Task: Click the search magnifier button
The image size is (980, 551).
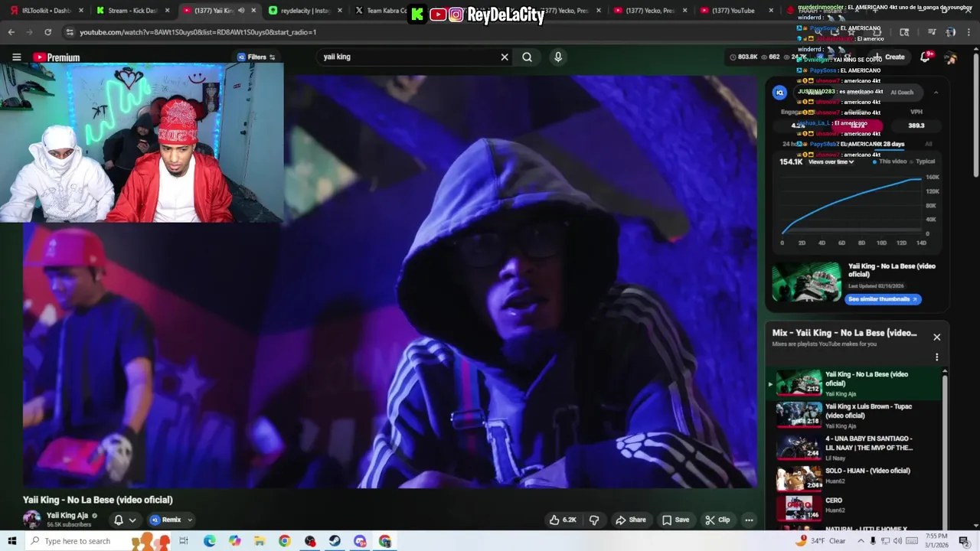Action: [527, 57]
